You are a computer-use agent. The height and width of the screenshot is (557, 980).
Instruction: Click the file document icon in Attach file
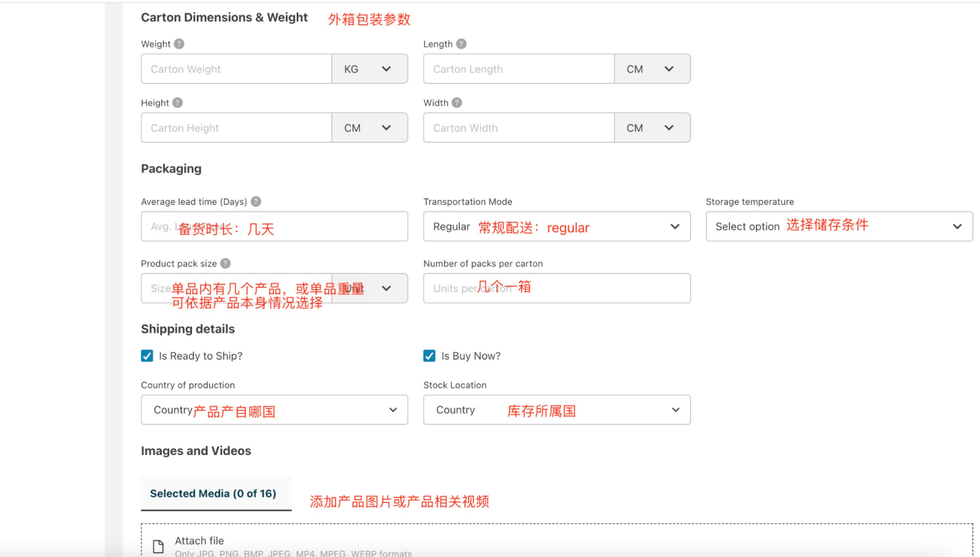point(158,545)
